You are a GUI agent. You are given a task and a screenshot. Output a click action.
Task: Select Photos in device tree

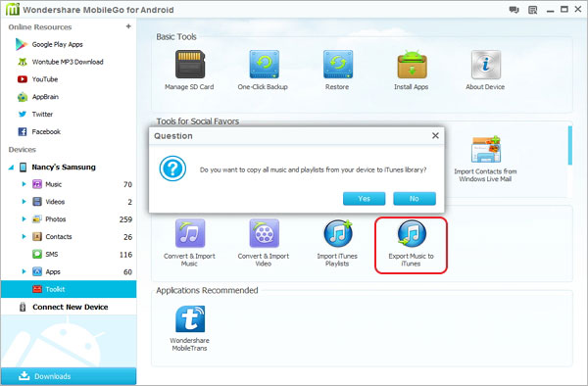[56, 219]
